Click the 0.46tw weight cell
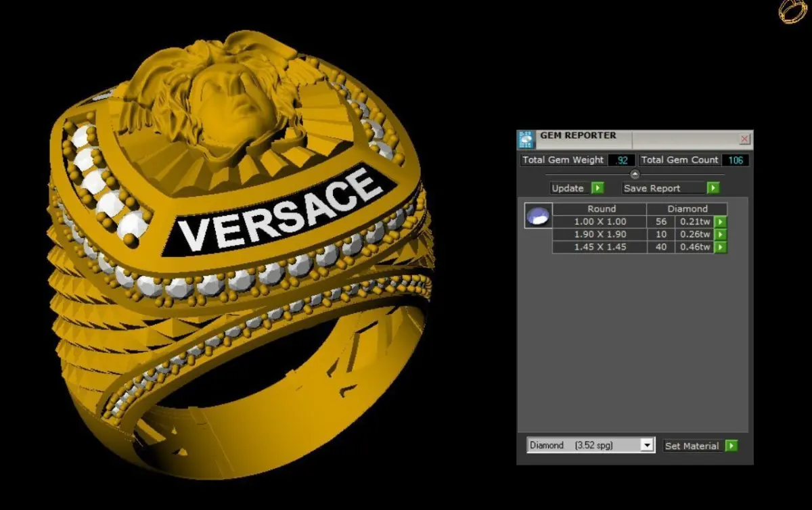 (694, 248)
